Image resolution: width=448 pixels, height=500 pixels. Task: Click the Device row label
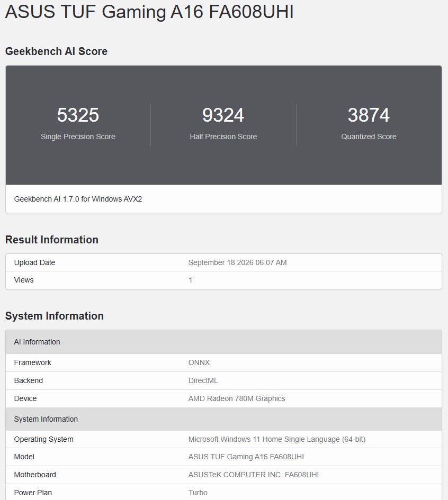coord(25,398)
